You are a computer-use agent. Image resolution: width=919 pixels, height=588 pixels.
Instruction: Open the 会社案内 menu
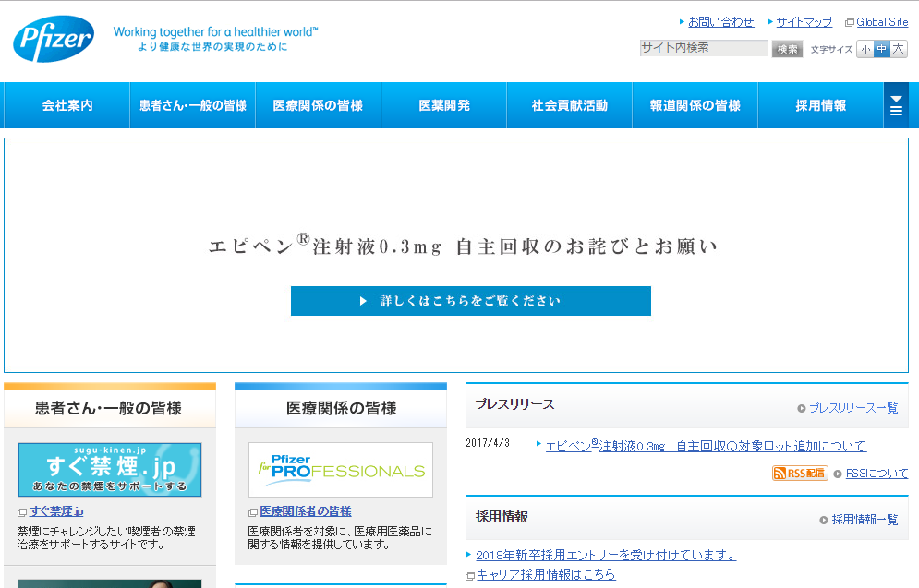point(67,105)
